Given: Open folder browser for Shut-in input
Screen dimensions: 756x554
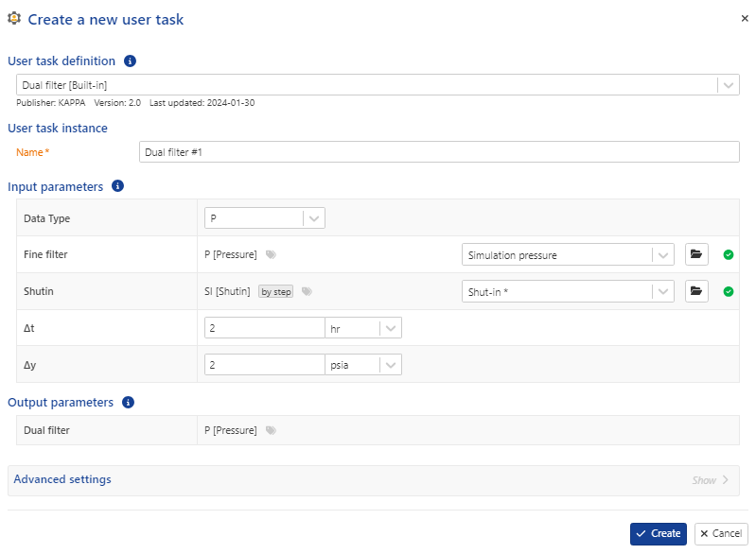Looking at the screenshot, I should (696, 291).
